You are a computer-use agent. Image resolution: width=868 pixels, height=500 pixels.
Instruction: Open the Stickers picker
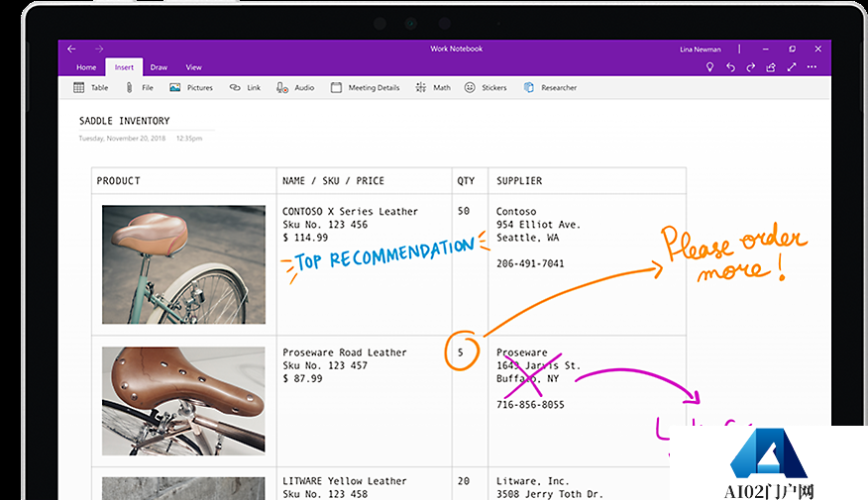(486, 87)
